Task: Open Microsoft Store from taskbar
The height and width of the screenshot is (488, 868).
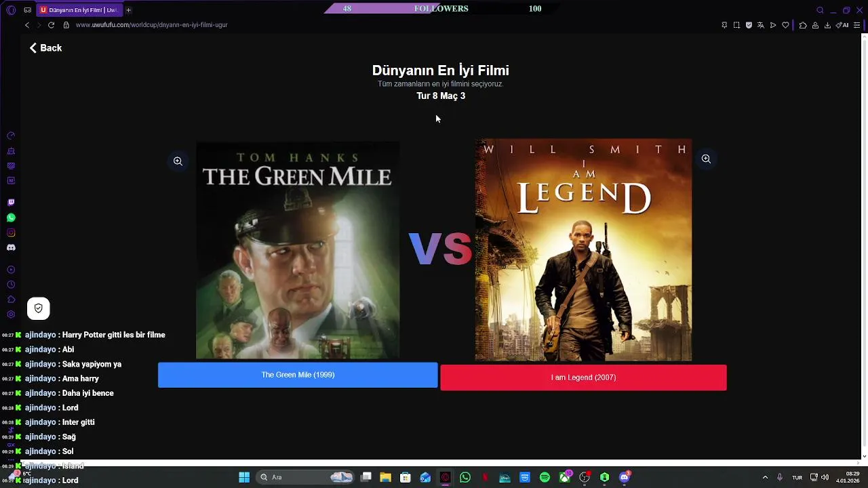Action: click(405, 477)
